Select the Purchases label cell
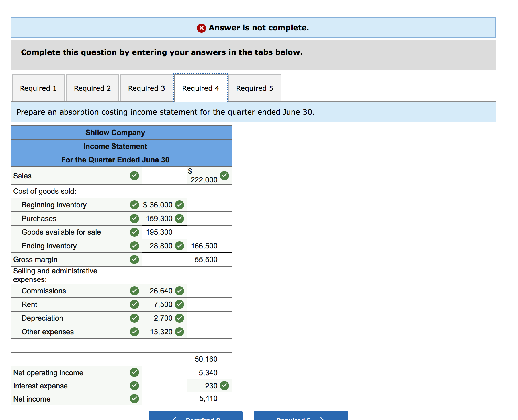This screenshot has width=518, height=420. coord(77,219)
